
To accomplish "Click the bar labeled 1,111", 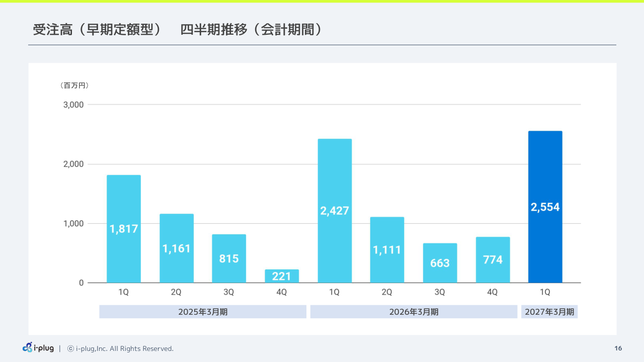I will click(x=387, y=250).
